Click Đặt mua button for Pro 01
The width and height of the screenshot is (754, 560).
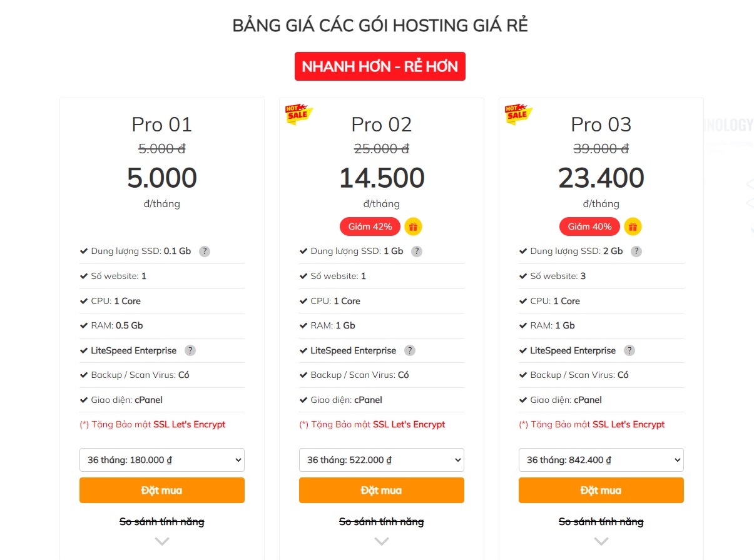tap(162, 491)
